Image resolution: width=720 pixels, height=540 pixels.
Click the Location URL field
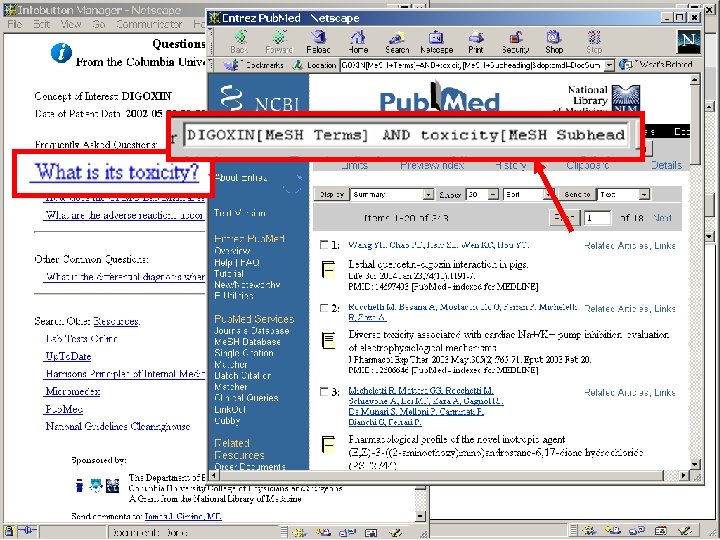click(x=472, y=65)
